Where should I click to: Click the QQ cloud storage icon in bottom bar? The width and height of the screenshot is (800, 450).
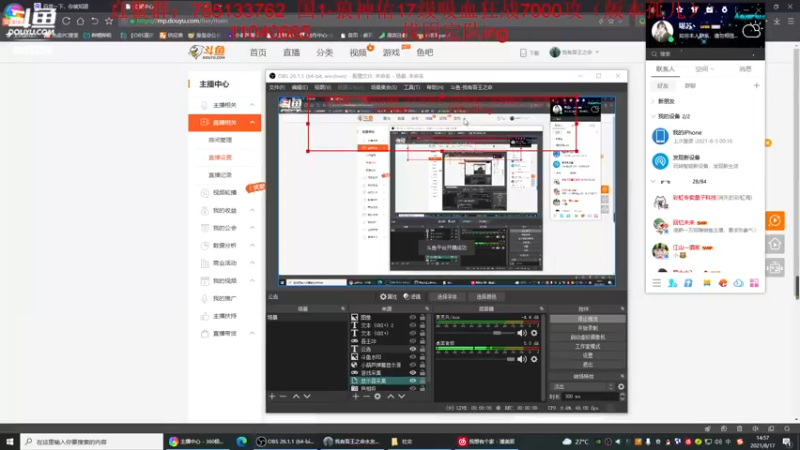click(x=738, y=283)
